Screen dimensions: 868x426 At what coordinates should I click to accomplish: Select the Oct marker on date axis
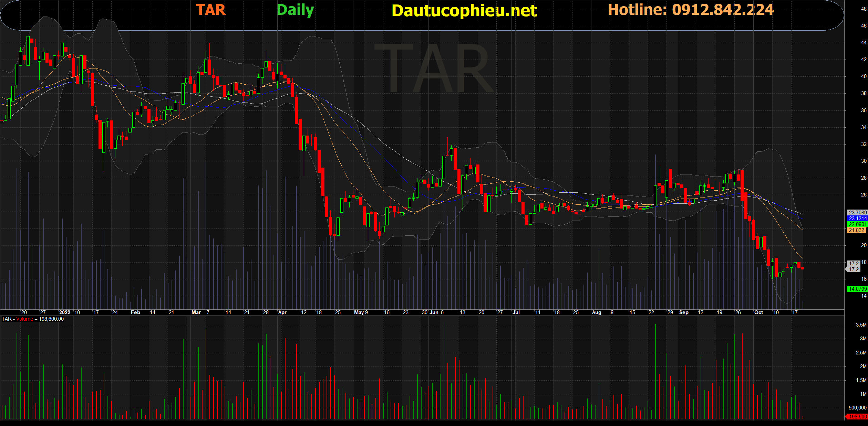click(758, 312)
